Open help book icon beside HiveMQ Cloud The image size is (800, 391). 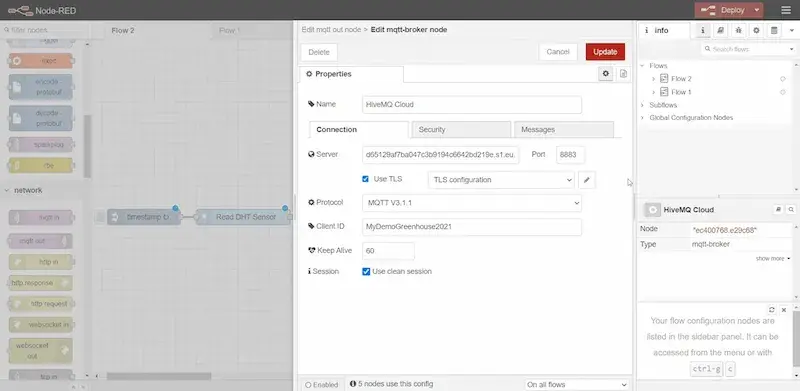pyautogui.click(x=778, y=210)
